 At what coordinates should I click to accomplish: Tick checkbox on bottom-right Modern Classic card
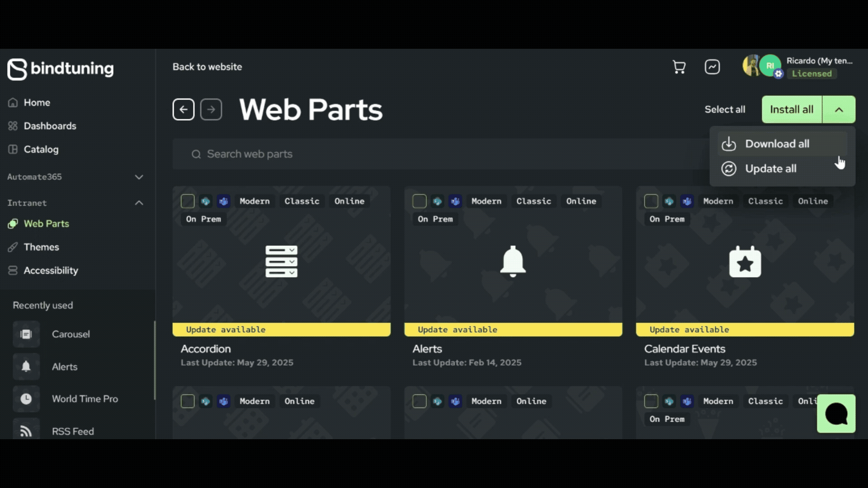[x=651, y=401]
